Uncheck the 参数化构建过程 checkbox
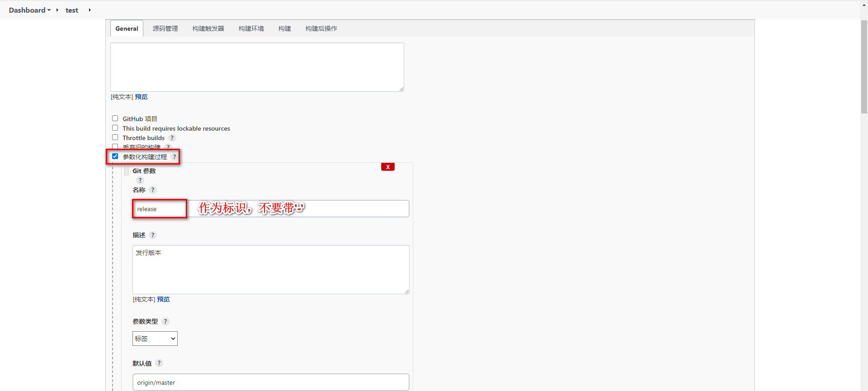Viewport: 868px width, 391px height. point(115,156)
